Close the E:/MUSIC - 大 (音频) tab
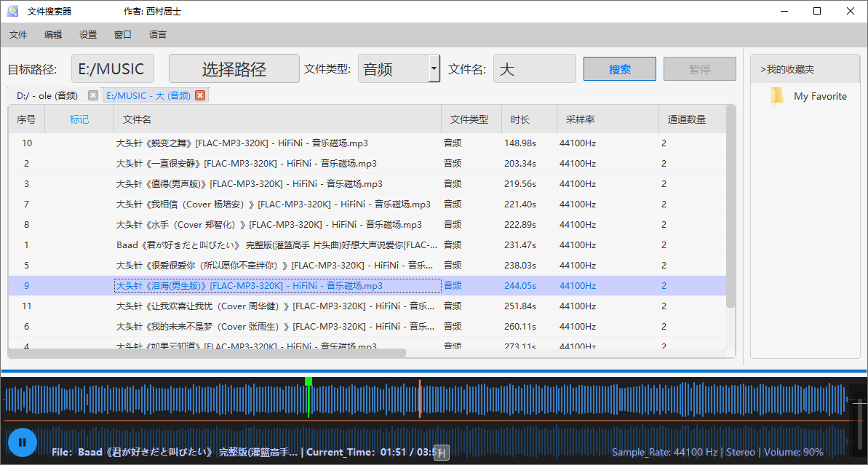This screenshot has height=465, width=868. coord(200,95)
